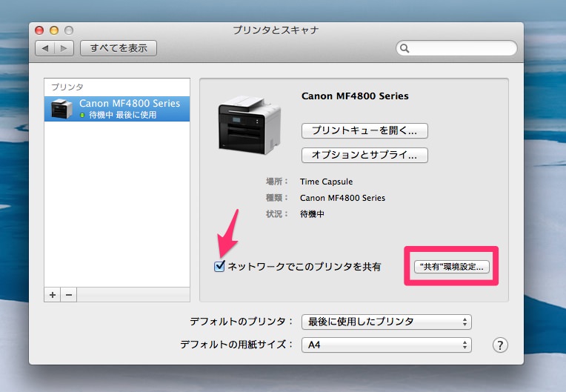This screenshot has height=392, width=566.
Task: Minimize the window with the yellow button
Action: [54, 30]
